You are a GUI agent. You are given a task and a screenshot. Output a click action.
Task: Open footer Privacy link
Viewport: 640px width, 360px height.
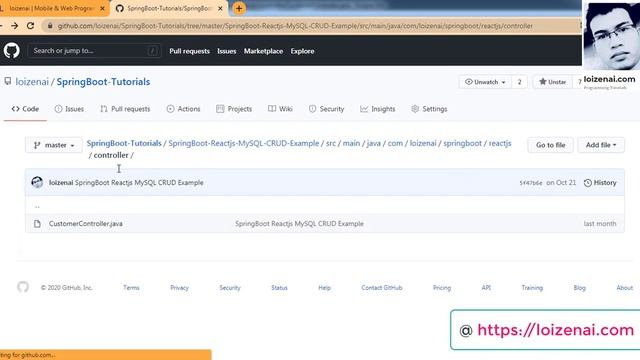(180, 288)
